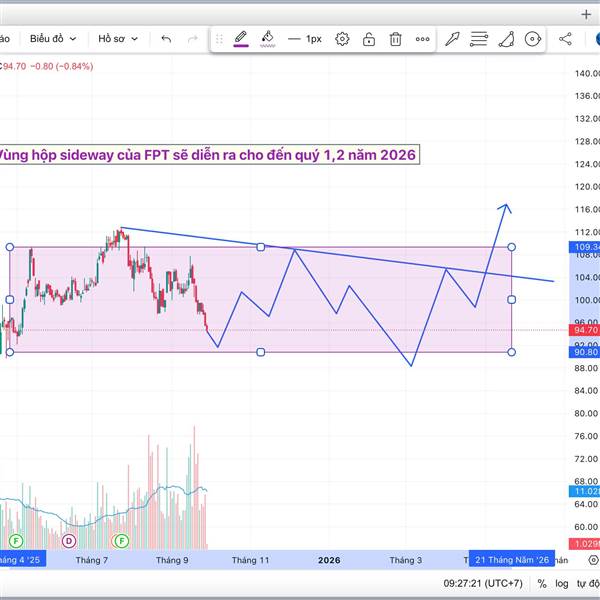Open the three-dots more options menu
Image resolution: width=600 pixels, height=600 pixels.
[422, 39]
